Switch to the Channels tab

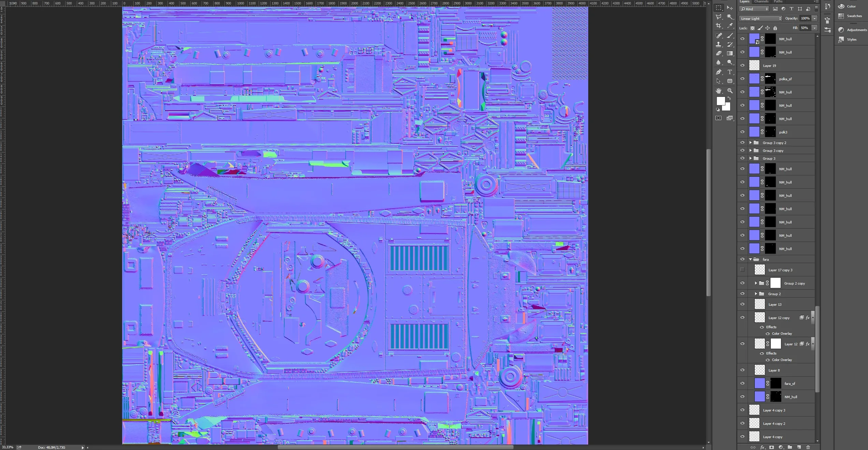tap(761, 1)
